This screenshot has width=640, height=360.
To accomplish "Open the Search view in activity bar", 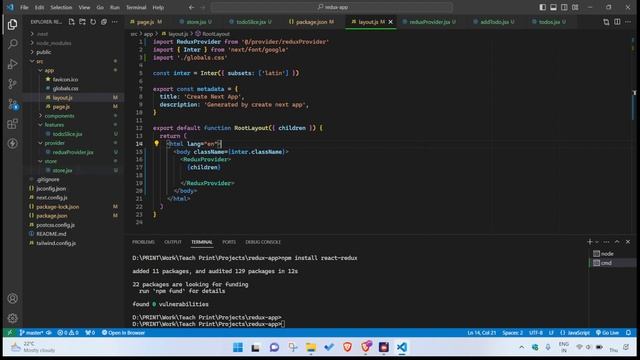I will (x=12, y=44).
